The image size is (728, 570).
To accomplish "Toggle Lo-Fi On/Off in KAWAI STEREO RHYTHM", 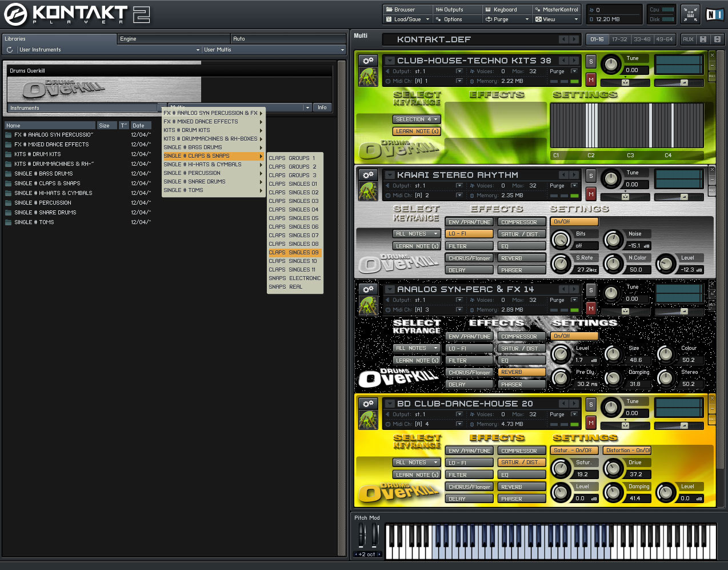I will [x=575, y=221].
